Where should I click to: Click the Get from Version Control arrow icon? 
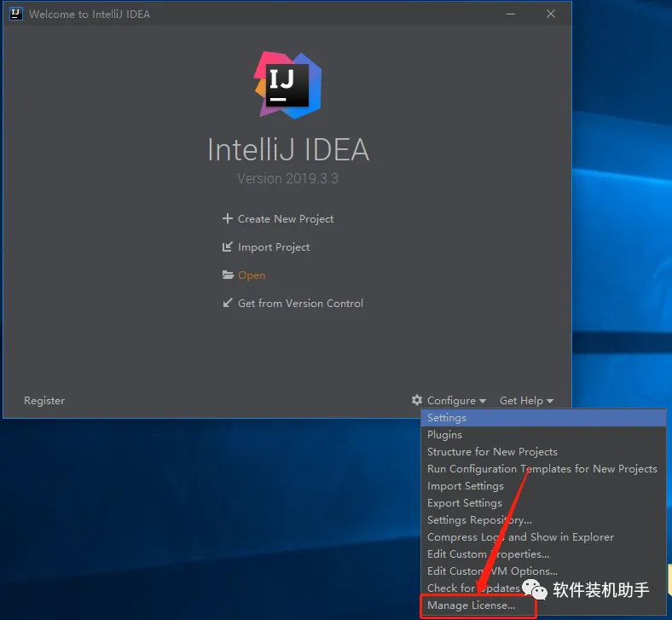point(227,303)
